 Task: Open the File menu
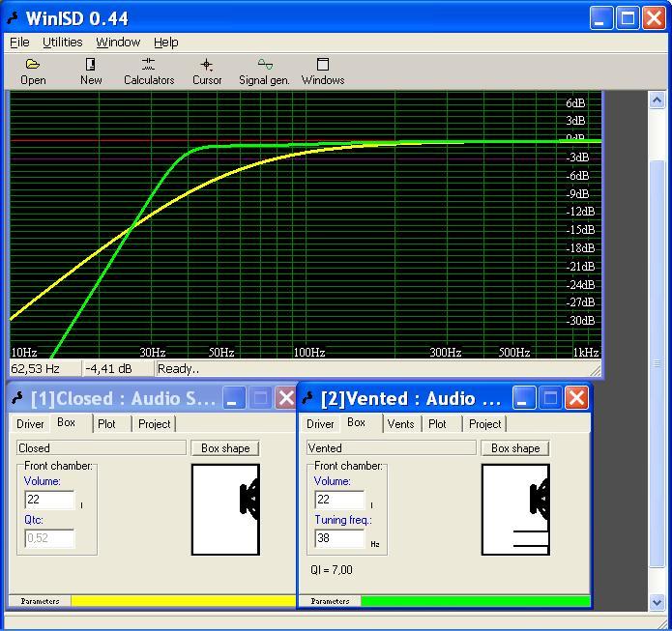point(19,43)
